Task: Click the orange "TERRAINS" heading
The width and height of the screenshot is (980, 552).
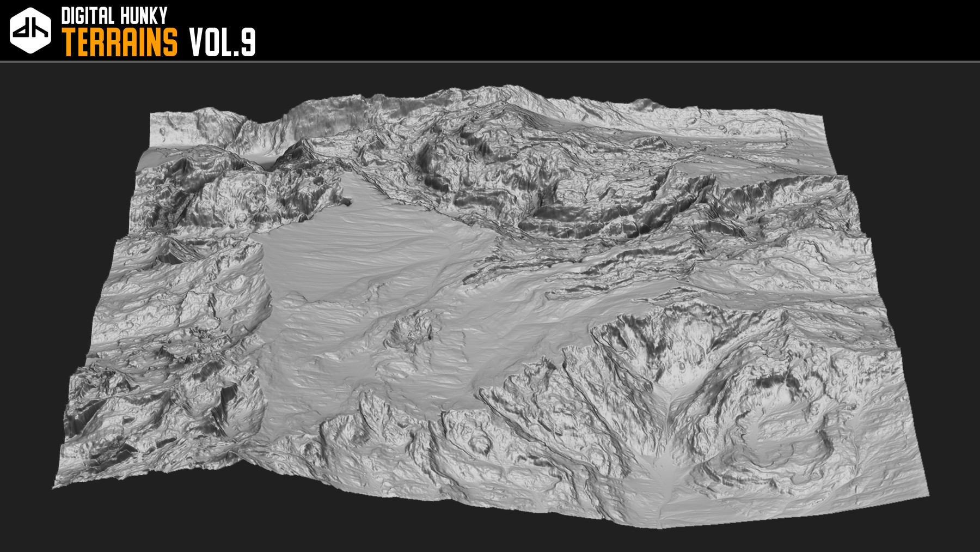Action: click(120, 43)
